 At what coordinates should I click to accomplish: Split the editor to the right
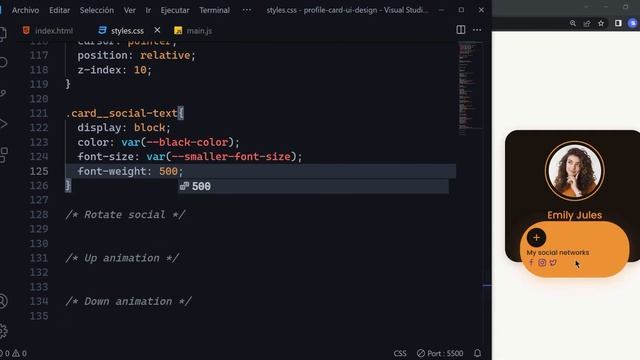(x=461, y=30)
